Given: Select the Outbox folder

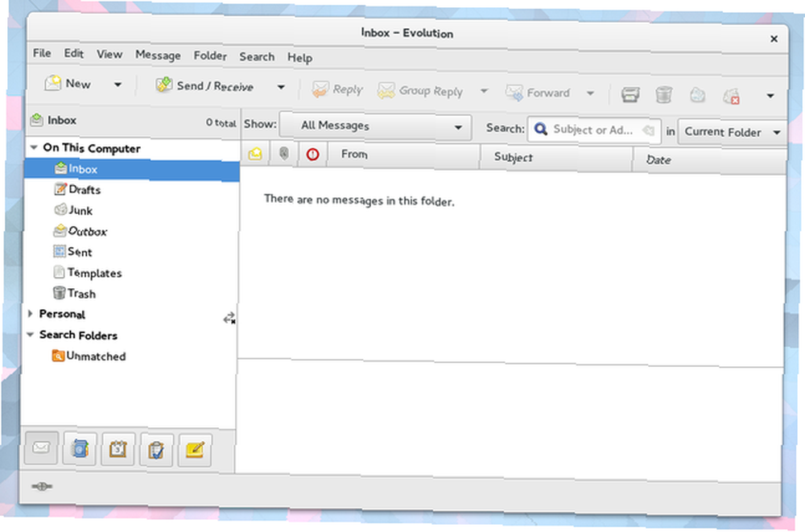Looking at the screenshot, I should click(80, 231).
